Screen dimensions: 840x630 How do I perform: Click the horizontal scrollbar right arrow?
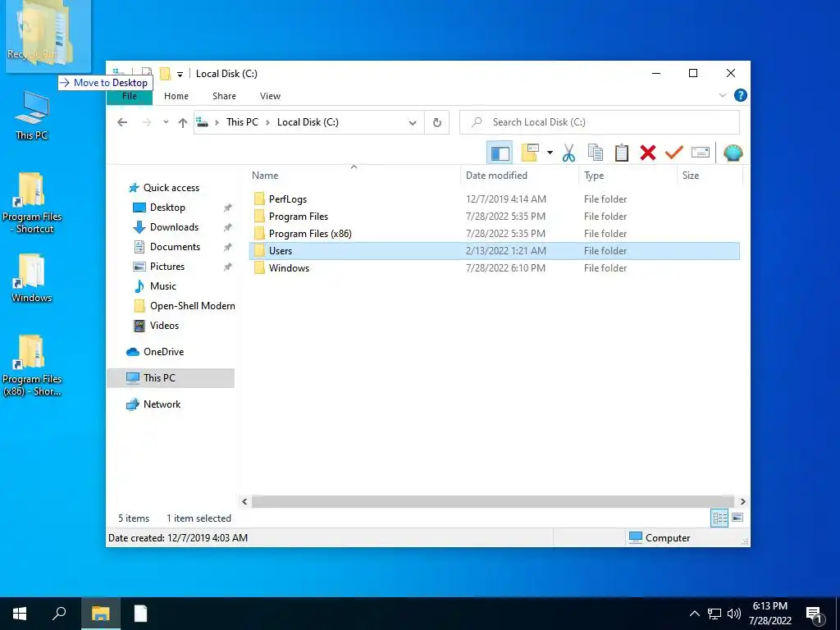(742, 501)
